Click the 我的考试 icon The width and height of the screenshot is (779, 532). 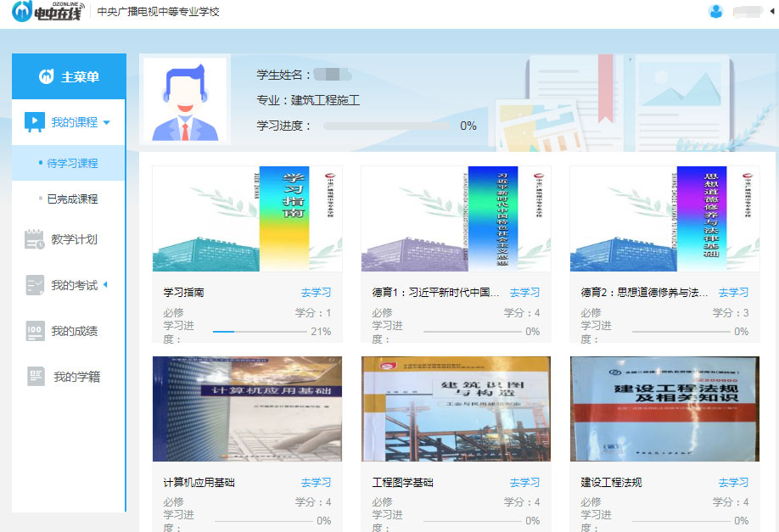(x=35, y=286)
